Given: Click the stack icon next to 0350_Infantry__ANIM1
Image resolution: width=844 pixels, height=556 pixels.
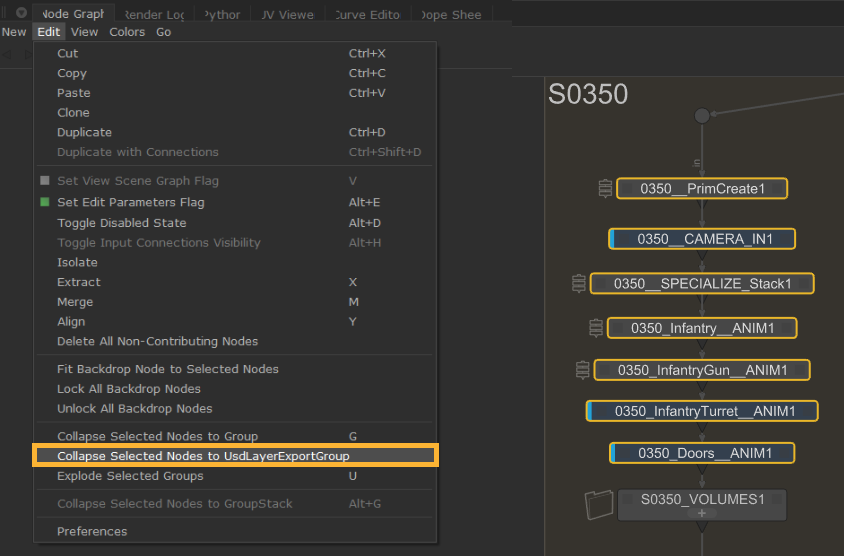Looking at the screenshot, I should tap(596, 328).
